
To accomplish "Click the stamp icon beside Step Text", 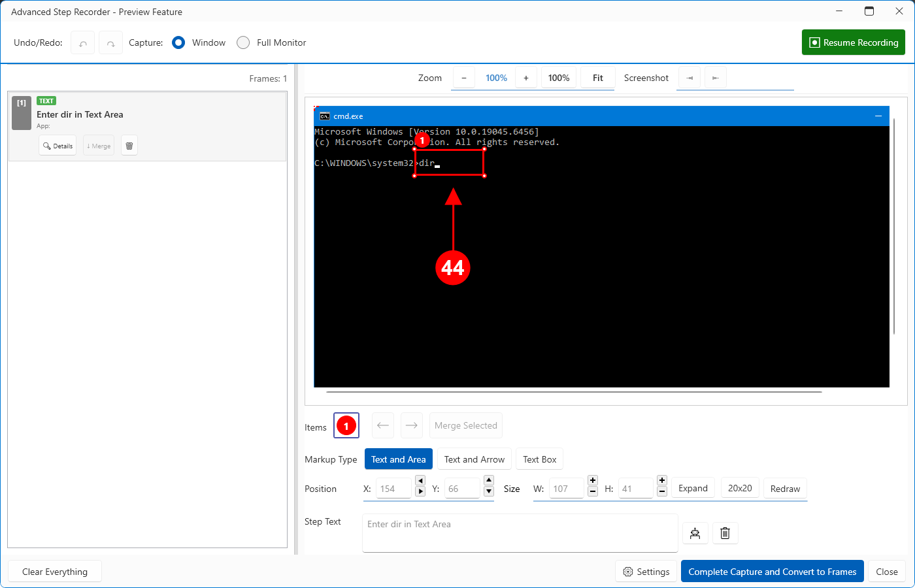I will (695, 533).
